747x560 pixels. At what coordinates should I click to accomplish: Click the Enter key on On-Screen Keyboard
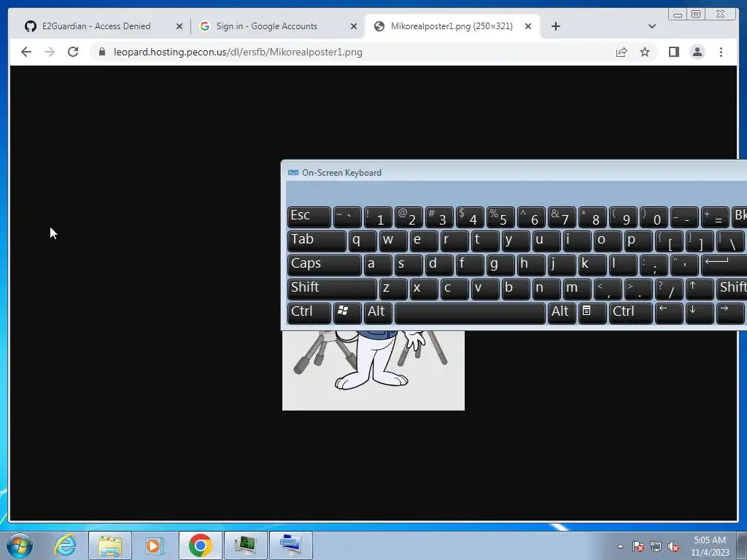724,265
